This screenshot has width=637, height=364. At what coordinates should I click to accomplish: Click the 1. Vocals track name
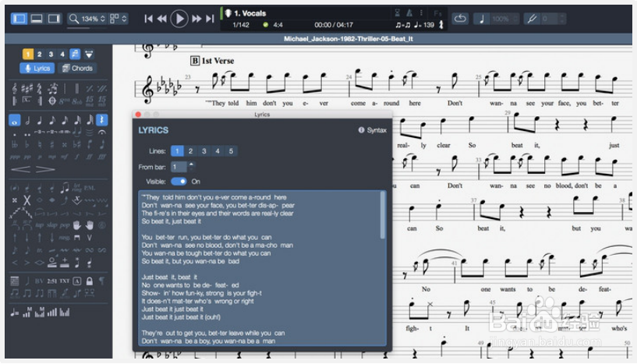tap(249, 13)
